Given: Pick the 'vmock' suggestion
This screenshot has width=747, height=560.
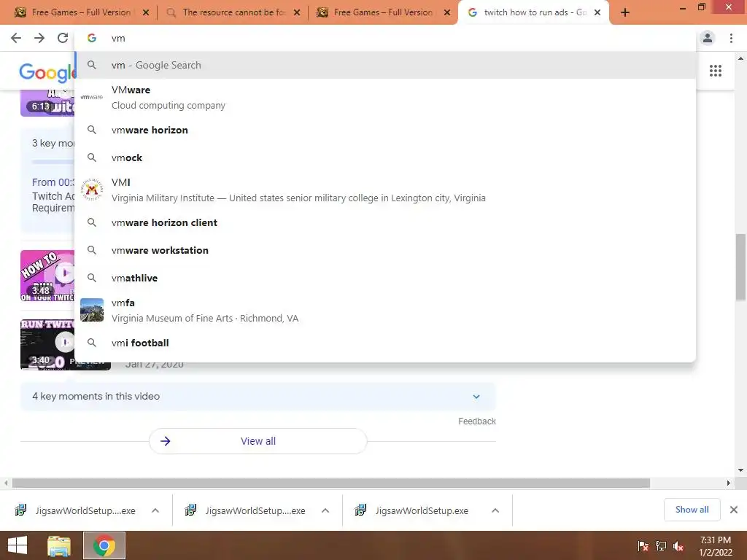Looking at the screenshot, I should click(x=385, y=157).
